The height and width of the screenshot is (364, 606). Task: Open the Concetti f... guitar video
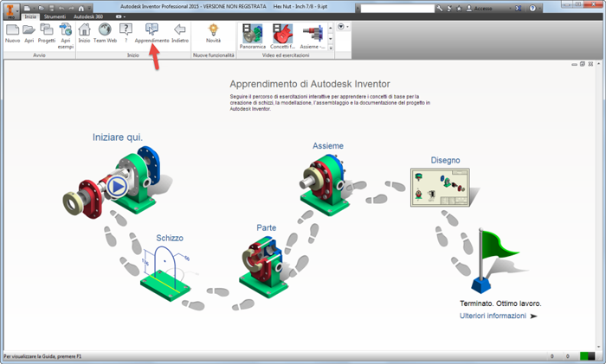tap(282, 36)
